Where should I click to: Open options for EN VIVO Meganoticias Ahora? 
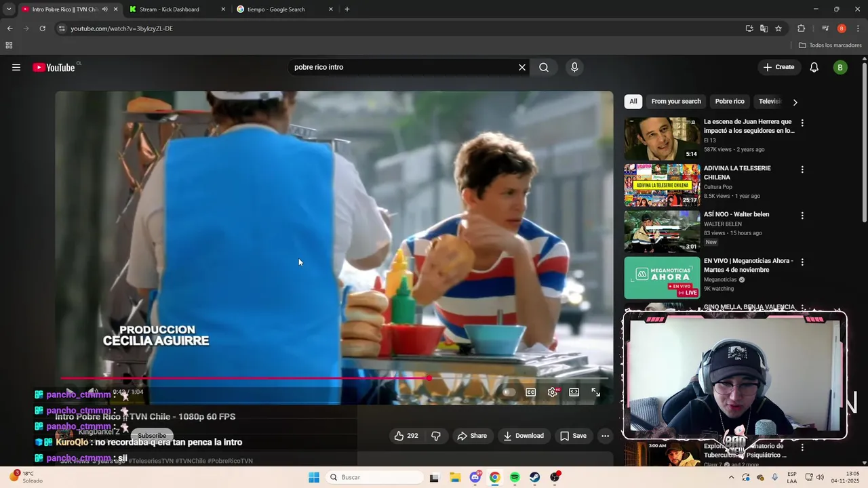[802, 262]
